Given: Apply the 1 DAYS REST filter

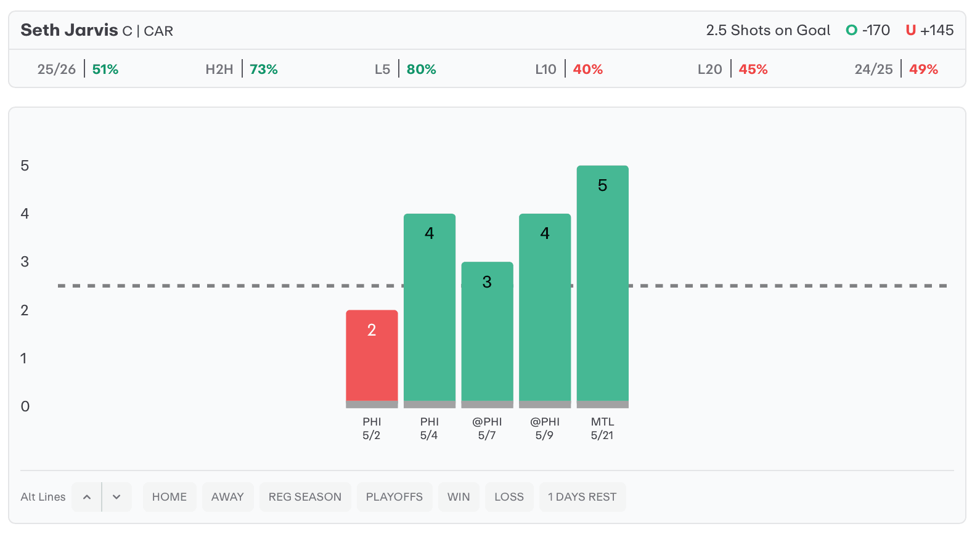Looking at the screenshot, I should [582, 497].
